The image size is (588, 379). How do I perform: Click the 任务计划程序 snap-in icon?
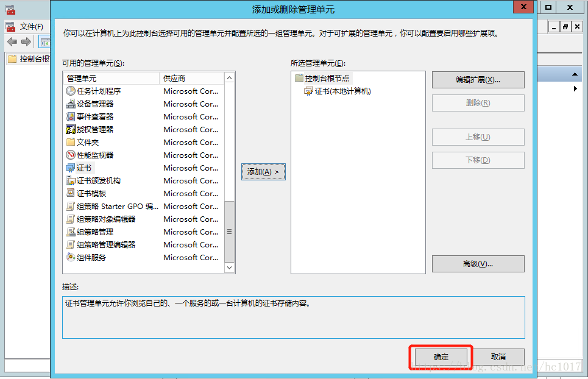(x=71, y=91)
